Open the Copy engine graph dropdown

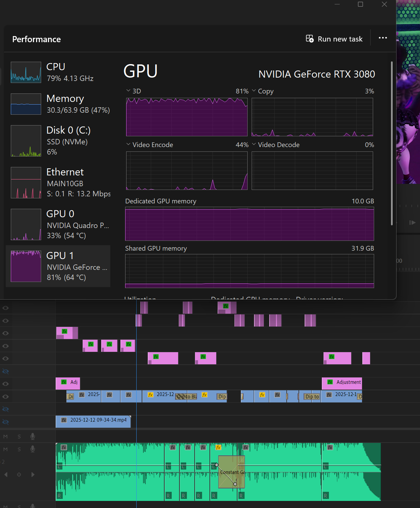coord(254,91)
